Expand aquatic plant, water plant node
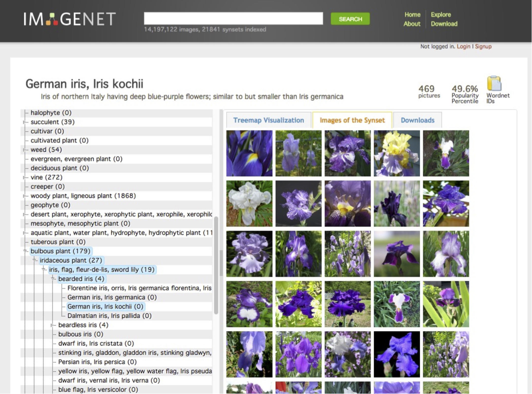532x394 pixels. click(25, 233)
